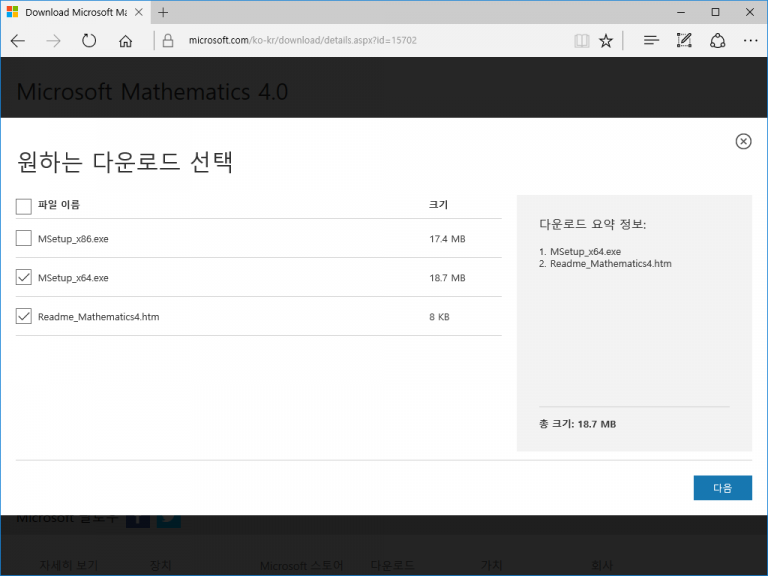Refresh the current page
The image size is (768, 576).
click(89, 41)
